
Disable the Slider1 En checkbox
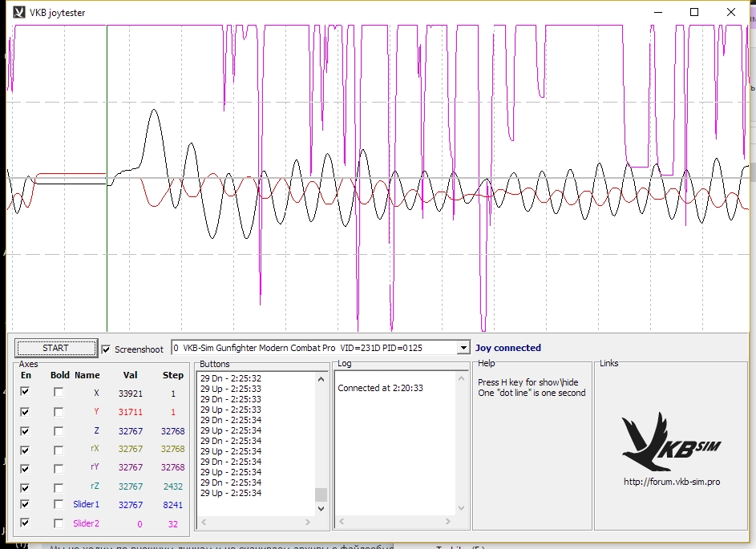point(26,504)
